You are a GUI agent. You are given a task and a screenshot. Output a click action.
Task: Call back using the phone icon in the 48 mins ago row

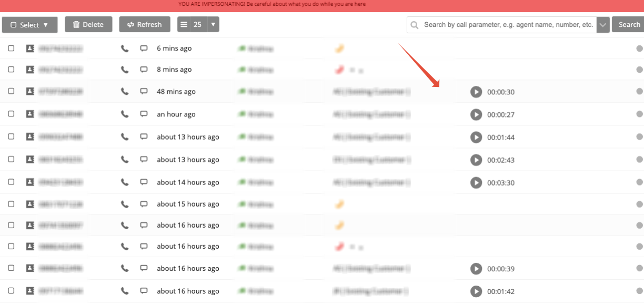click(125, 92)
